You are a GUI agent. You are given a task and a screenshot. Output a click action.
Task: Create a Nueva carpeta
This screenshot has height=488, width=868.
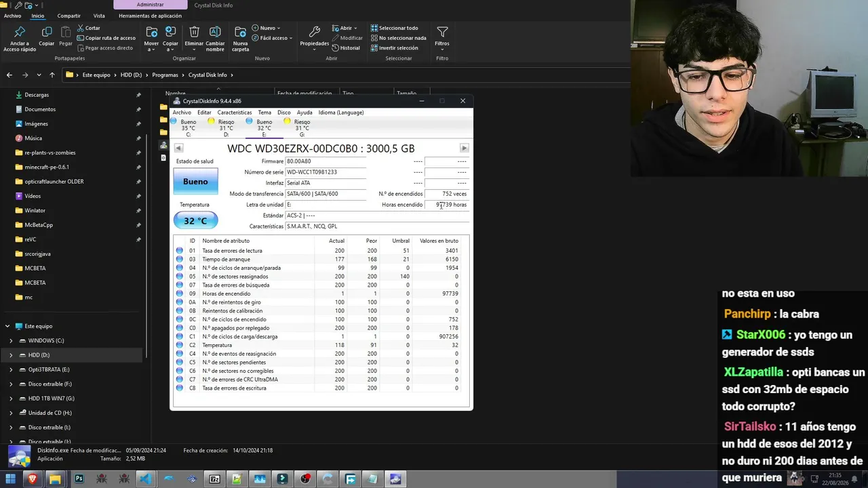(241, 39)
